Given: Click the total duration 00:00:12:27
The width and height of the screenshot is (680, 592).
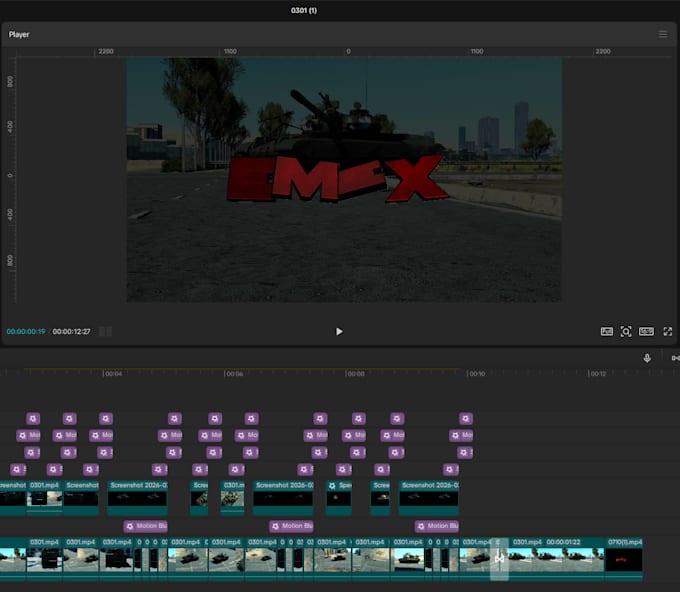Looking at the screenshot, I should pos(72,331).
